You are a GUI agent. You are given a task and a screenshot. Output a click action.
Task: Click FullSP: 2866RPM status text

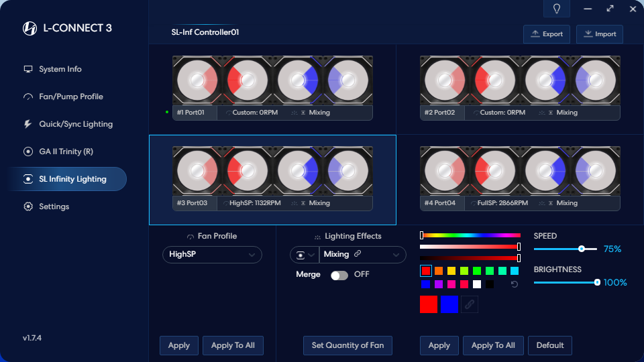click(502, 202)
